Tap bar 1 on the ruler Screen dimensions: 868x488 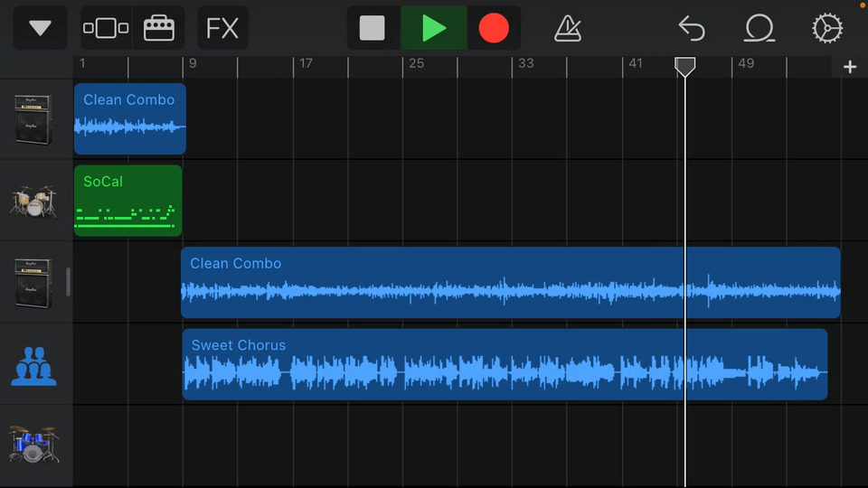point(82,63)
